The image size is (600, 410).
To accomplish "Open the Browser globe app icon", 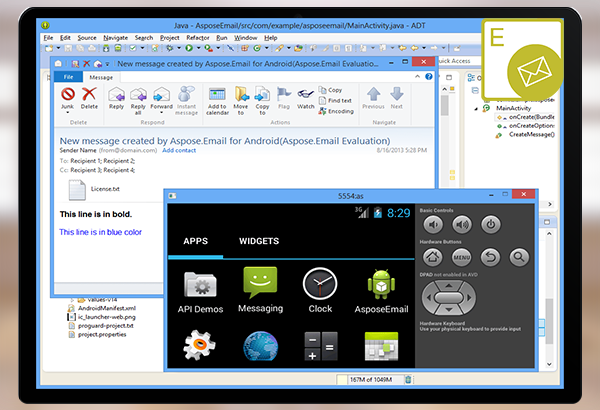I will [261, 346].
